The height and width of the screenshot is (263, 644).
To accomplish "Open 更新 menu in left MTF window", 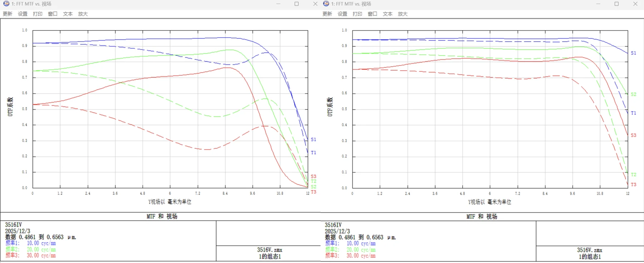I will tap(8, 14).
